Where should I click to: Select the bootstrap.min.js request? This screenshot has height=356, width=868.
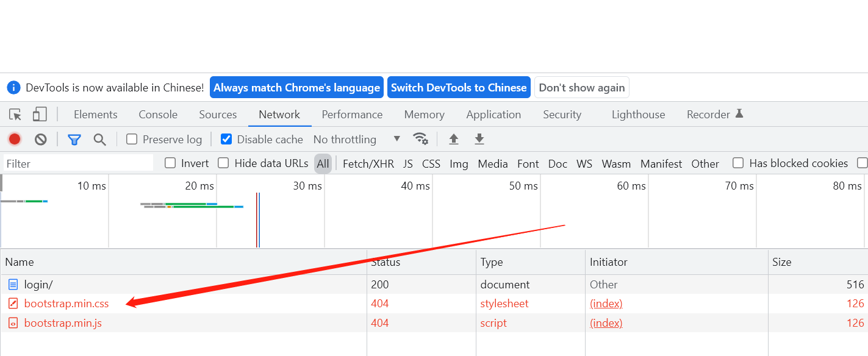tap(434, 323)
